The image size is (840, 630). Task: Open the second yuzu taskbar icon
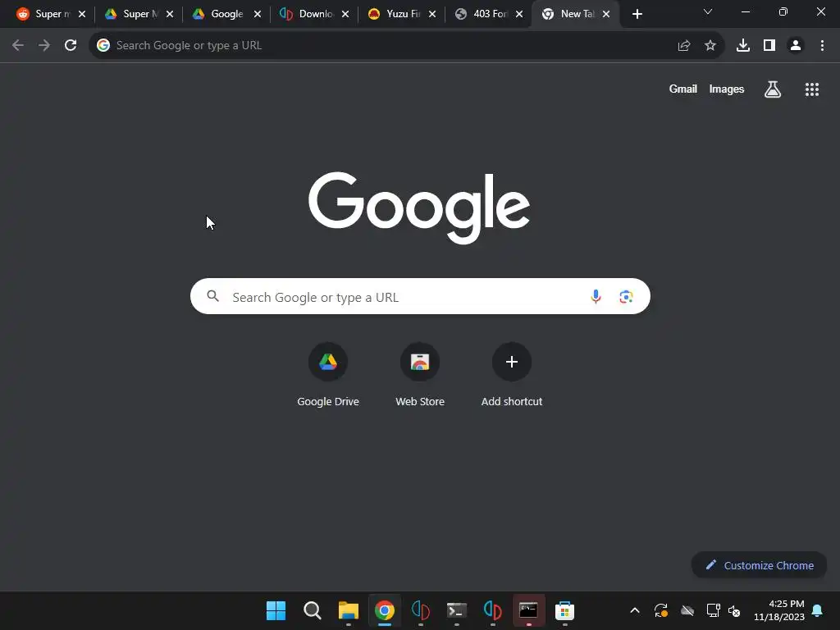pyautogui.click(x=492, y=610)
